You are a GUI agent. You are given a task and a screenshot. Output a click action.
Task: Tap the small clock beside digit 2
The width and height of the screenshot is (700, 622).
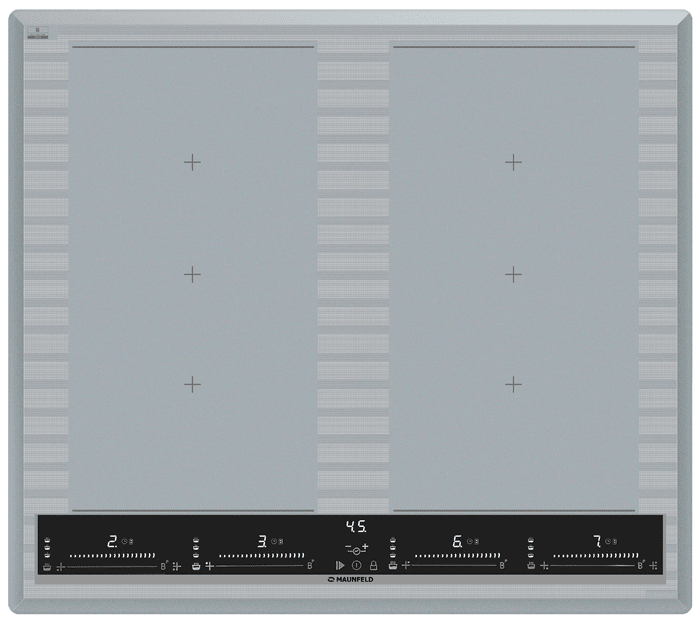(124, 541)
